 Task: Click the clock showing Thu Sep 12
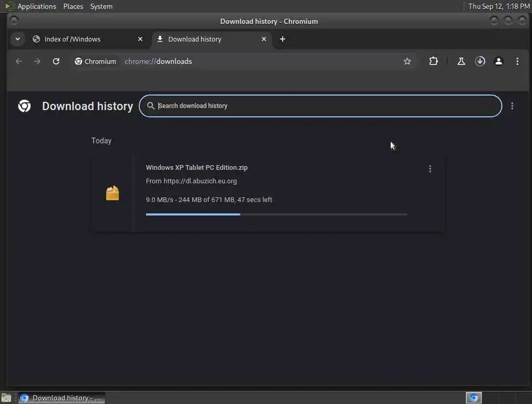[x=499, y=6]
